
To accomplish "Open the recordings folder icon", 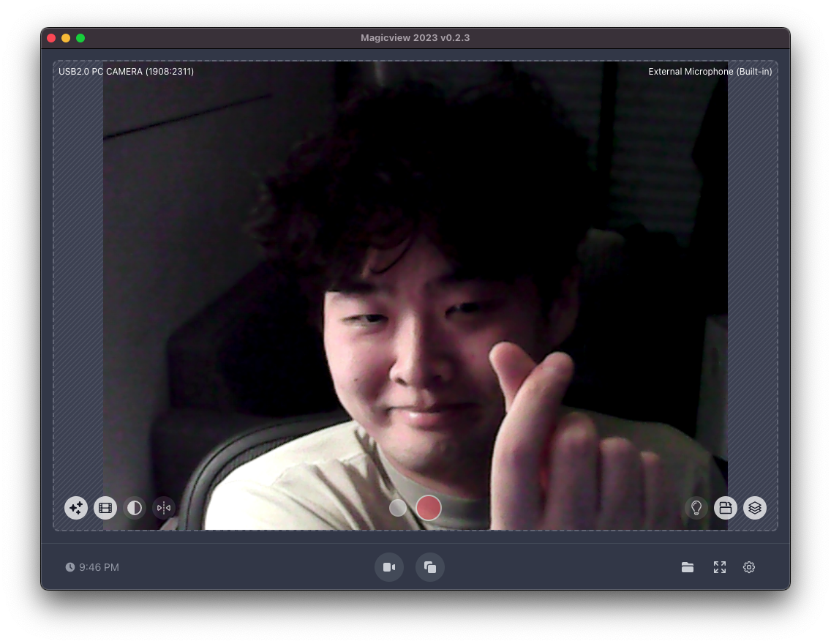I will click(688, 567).
